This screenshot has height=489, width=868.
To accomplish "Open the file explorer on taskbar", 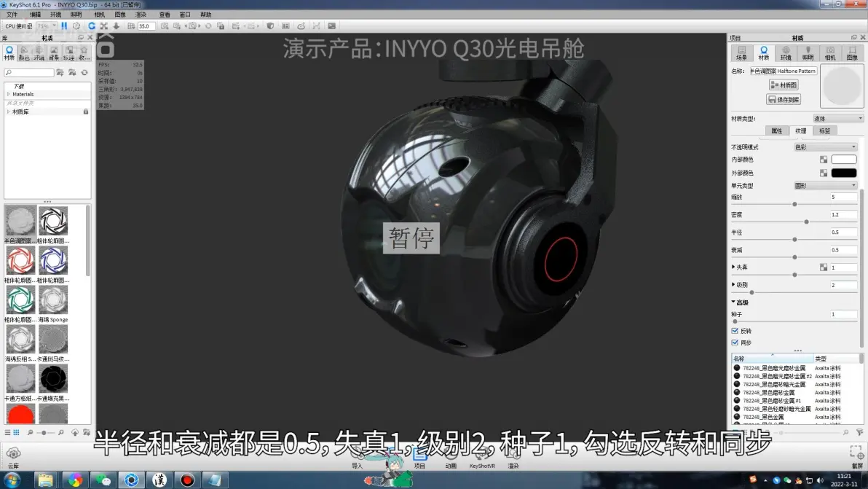I will tap(45, 480).
